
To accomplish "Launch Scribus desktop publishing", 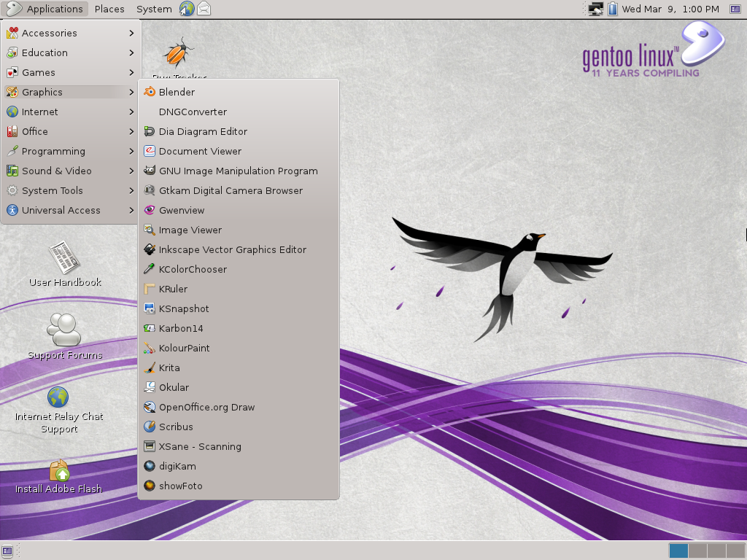I will pyautogui.click(x=175, y=427).
